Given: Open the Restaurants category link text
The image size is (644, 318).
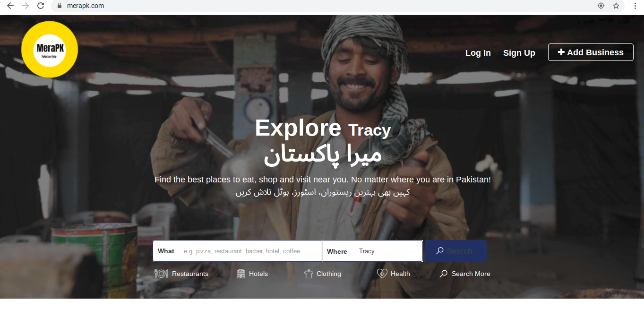Looking at the screenshot, I should coord(190,274).
